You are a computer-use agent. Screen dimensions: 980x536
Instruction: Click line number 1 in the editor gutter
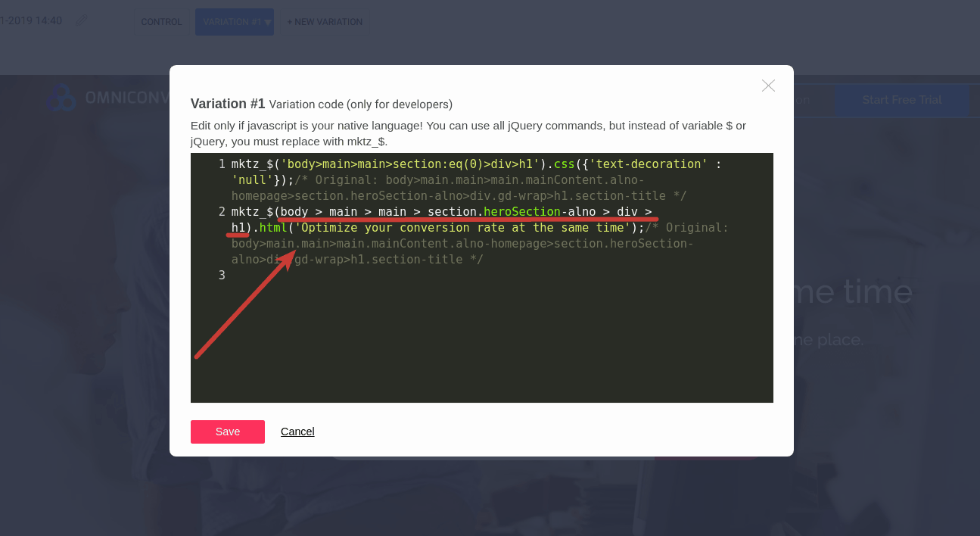222,164
